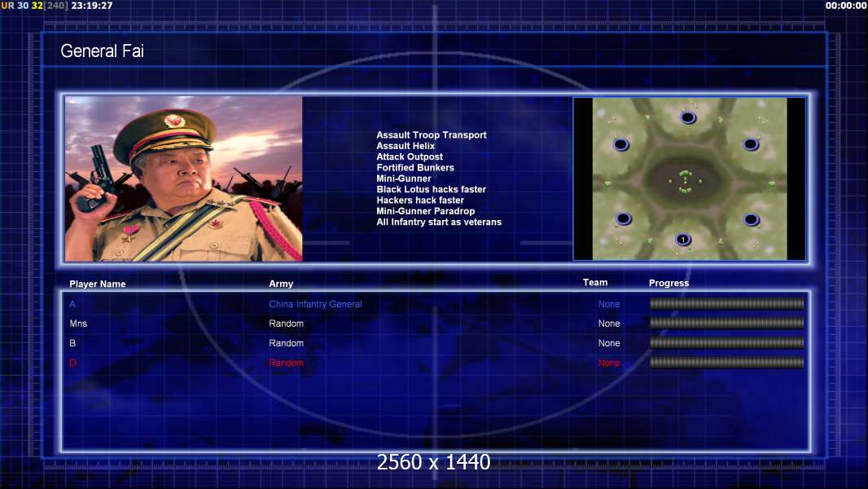868x489 pixels.
Task: Click progress bar for player B
Action: click(727, 343)
